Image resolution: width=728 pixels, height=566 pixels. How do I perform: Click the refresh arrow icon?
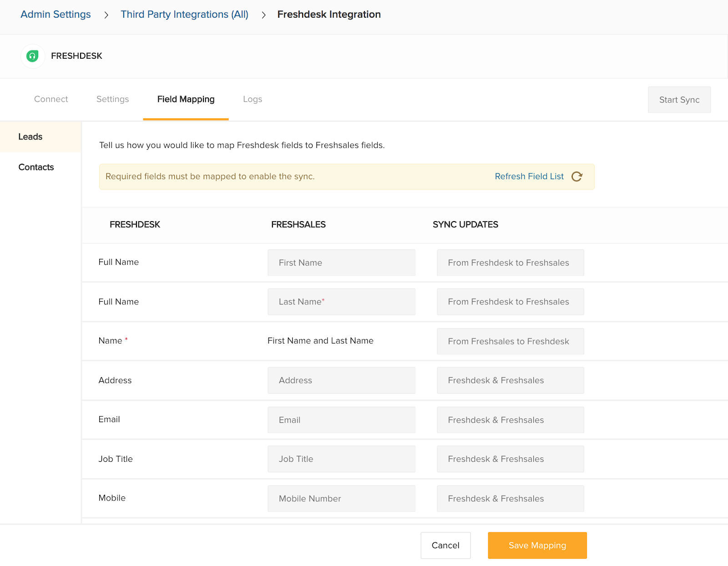coord(577,177)
